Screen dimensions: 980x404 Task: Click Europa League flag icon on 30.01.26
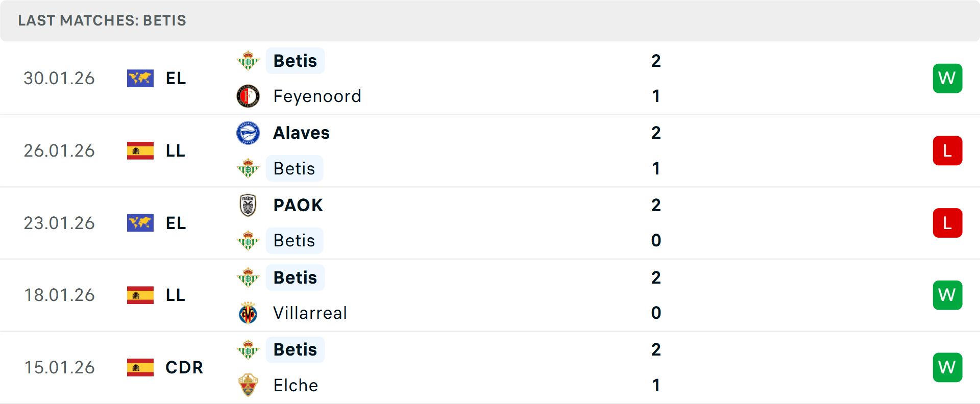coord(140,79)
